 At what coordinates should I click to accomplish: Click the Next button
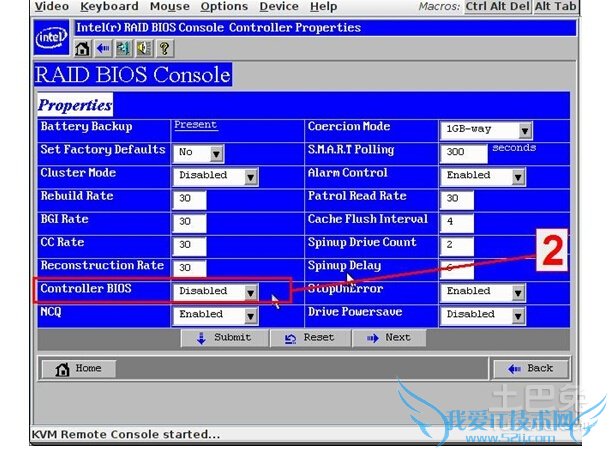pos(389,338)
